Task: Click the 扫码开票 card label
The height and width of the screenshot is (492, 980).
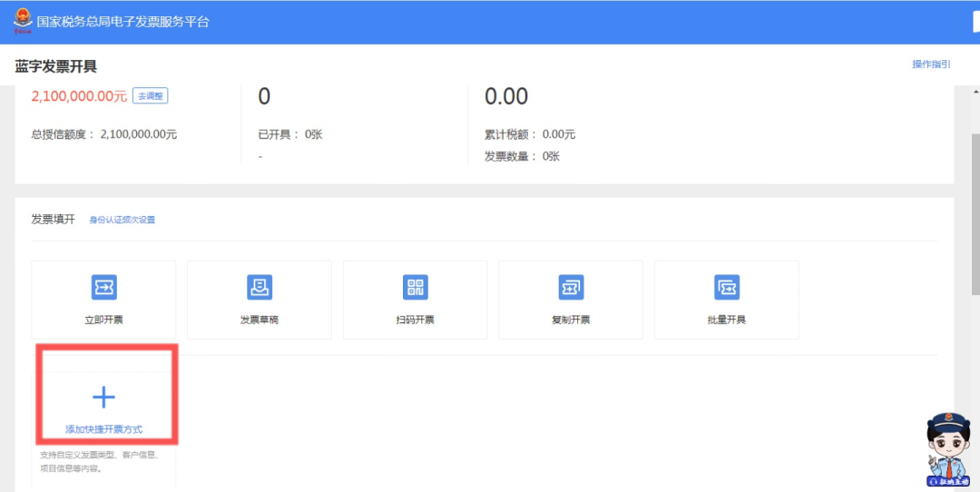Action: 415,320
